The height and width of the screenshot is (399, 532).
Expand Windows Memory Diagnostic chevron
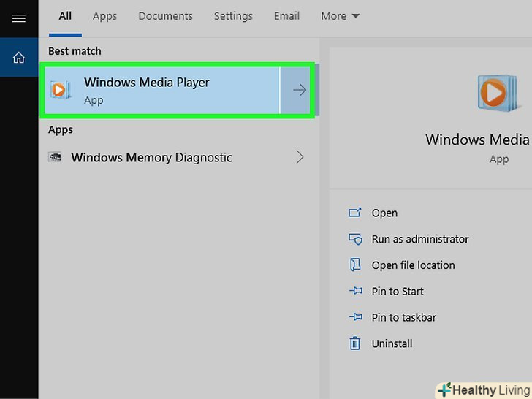point(300,157)
